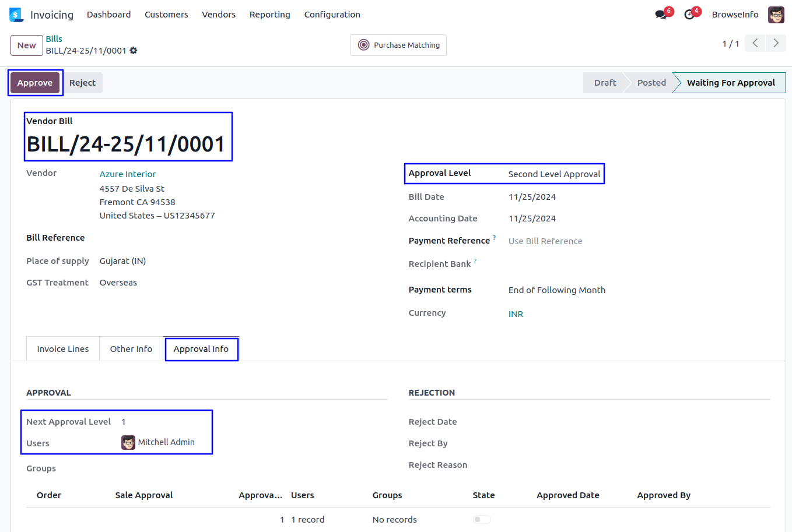This screenshot has width=792, height=532.
Task: Expand the Reporting menu
Action: click(x=269, y=15)
